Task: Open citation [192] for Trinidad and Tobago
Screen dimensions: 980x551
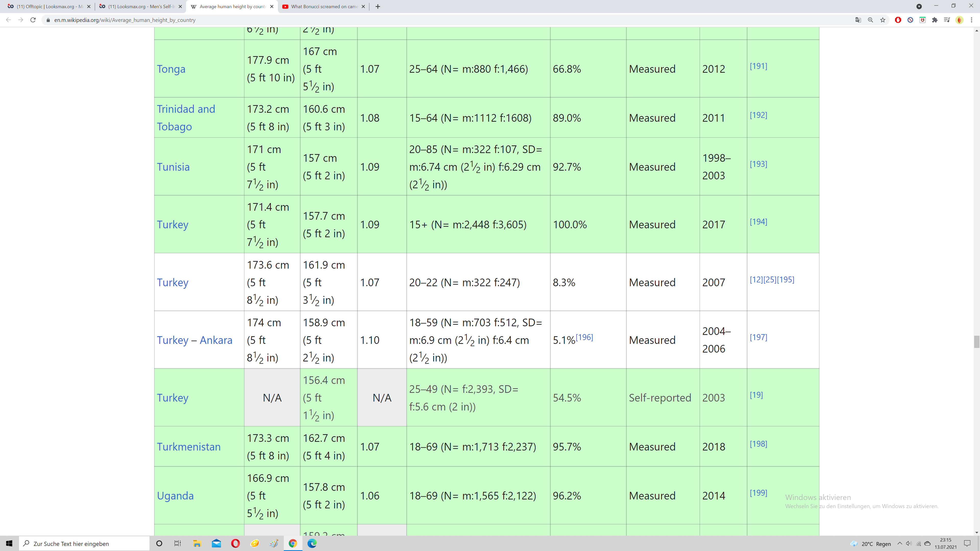Action: click(758, 115)
